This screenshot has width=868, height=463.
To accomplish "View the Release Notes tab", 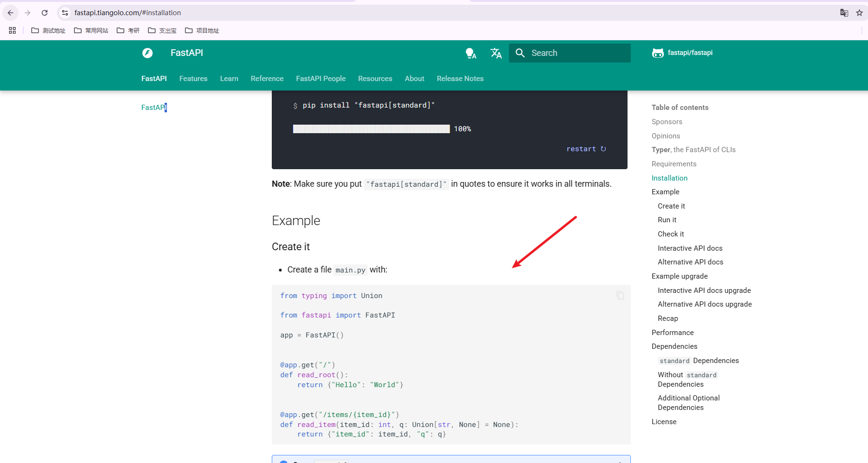I will pos(460,79).
